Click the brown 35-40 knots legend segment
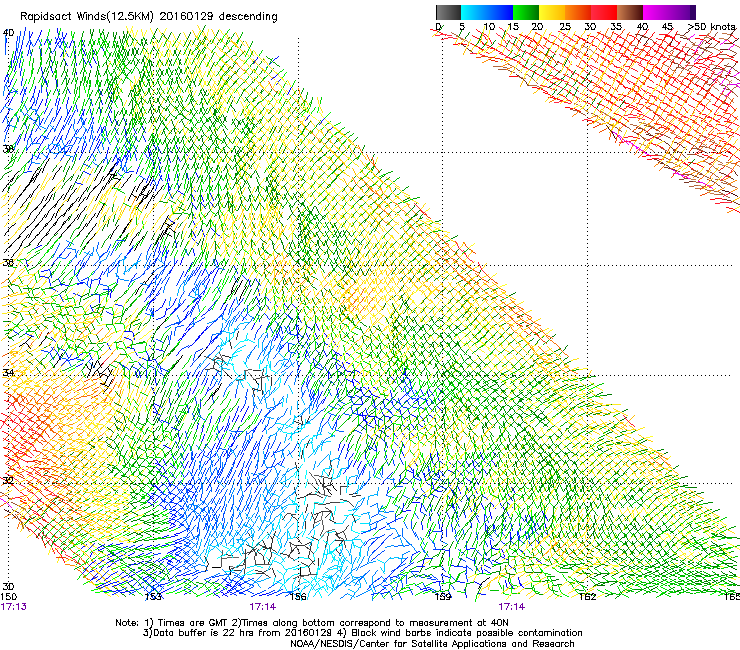The width and height of the screenshot is (740, 650). tap(630, 12)
